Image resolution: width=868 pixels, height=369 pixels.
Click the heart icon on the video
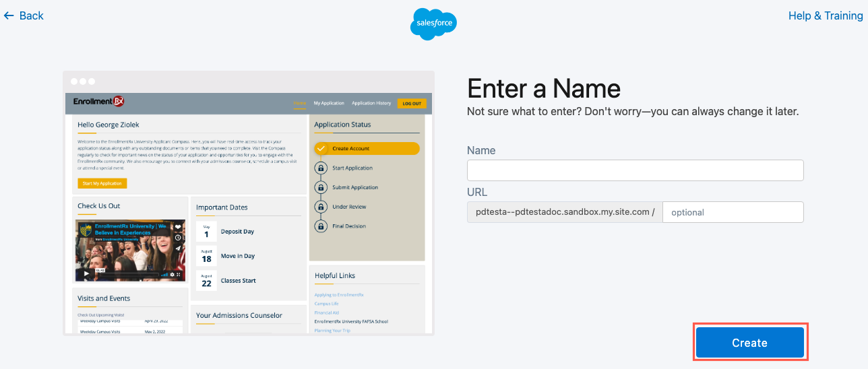[x=178, y=227]
